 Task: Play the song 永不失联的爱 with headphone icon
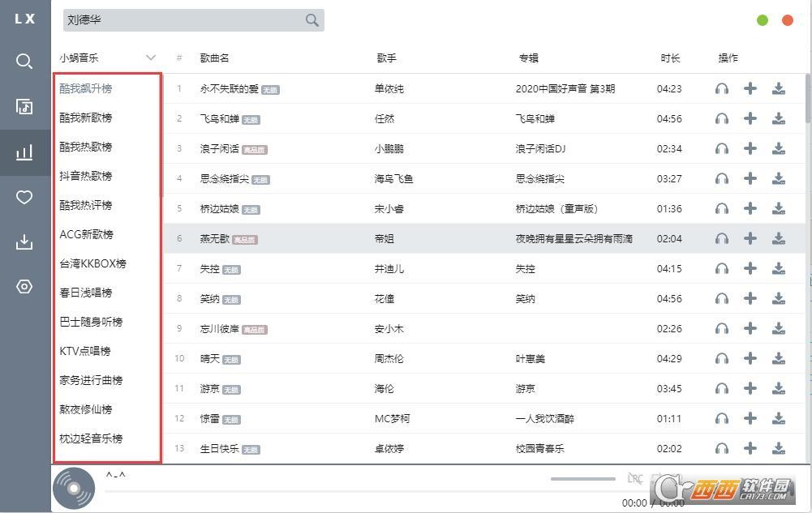[722, 89]
